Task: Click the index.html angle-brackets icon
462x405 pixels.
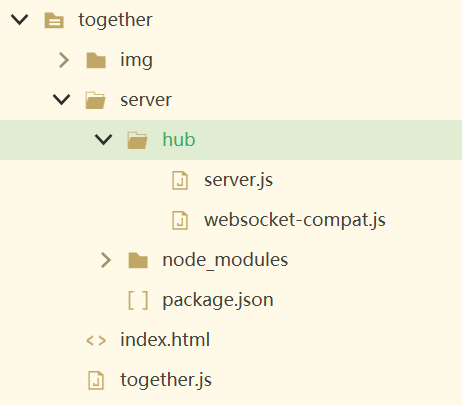Action: point(96,340)
